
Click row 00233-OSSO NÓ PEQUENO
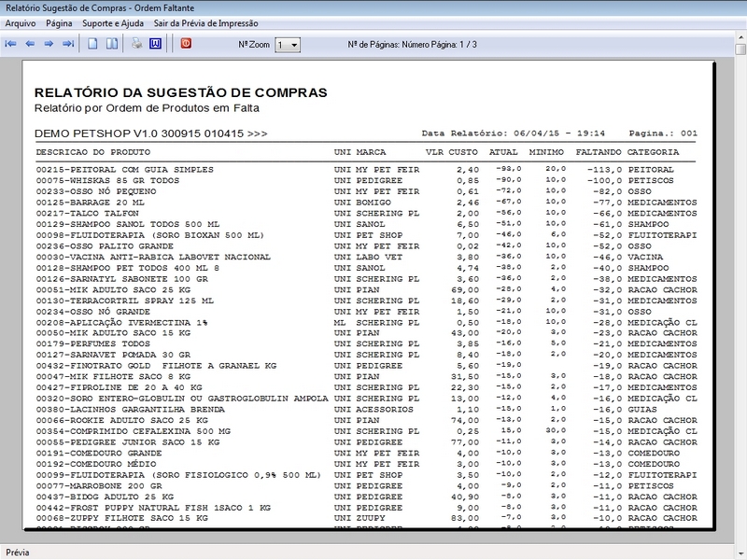(366, 191)
